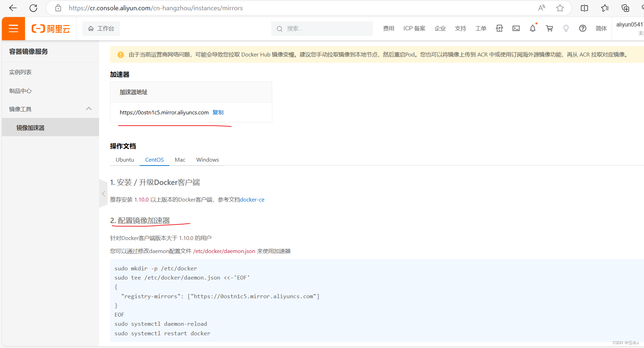Go back with the browser back arrow

point(13,8)
